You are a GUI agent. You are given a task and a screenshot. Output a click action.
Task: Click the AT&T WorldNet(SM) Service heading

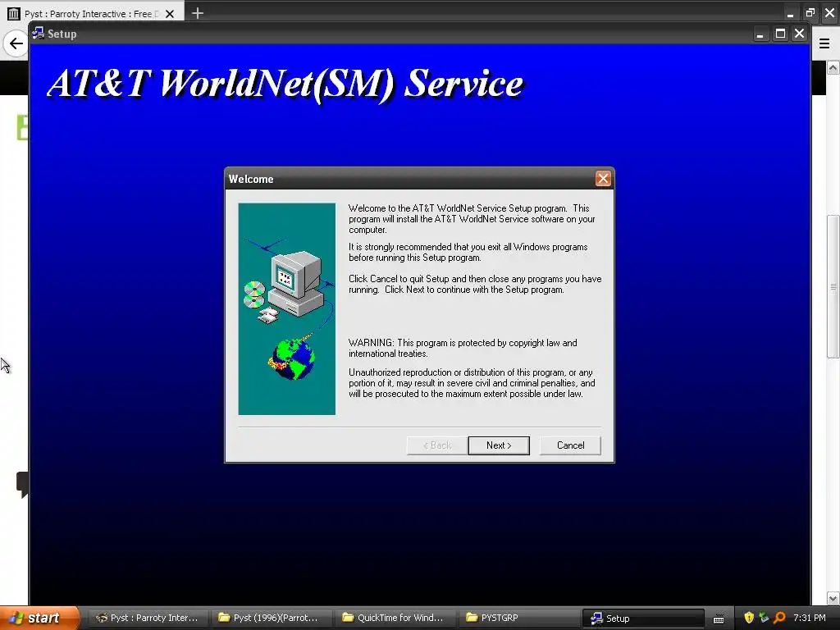285,84
